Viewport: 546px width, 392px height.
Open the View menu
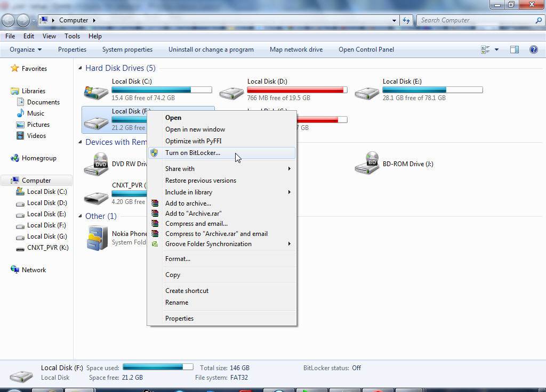(x=49, y=36)
